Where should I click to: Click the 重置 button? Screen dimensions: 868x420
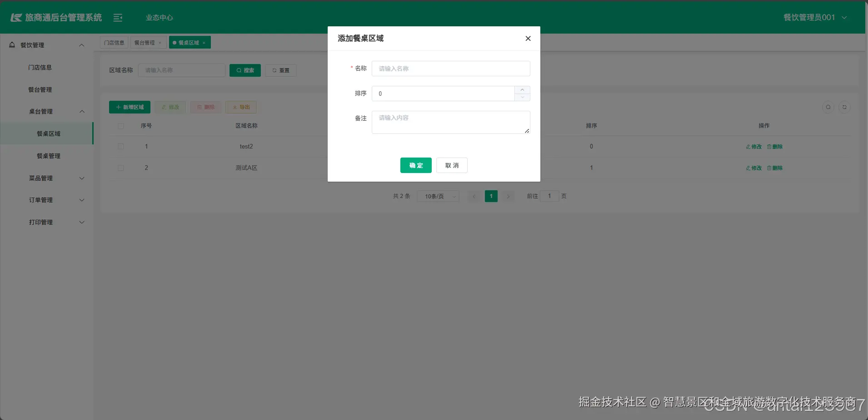tap(281, 70)
